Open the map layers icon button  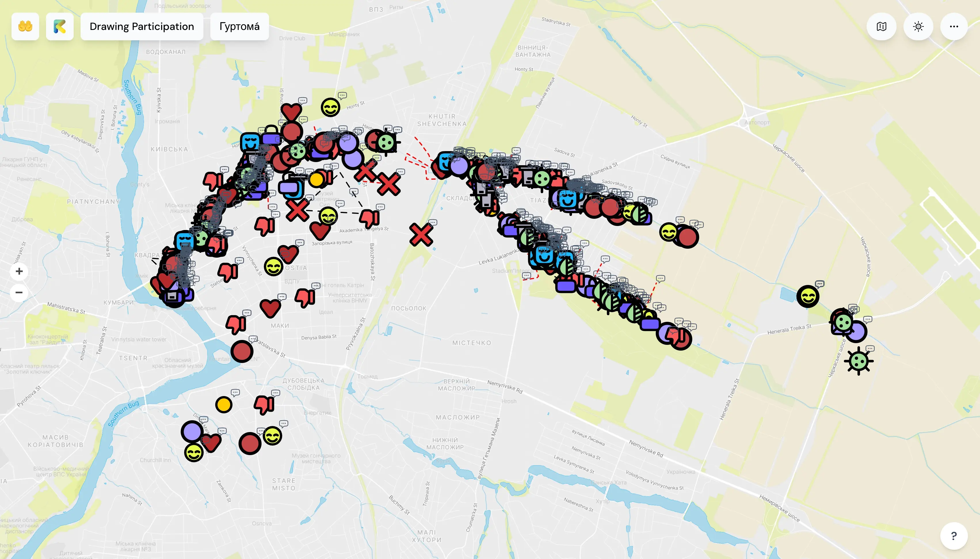[x=881, y=26]
